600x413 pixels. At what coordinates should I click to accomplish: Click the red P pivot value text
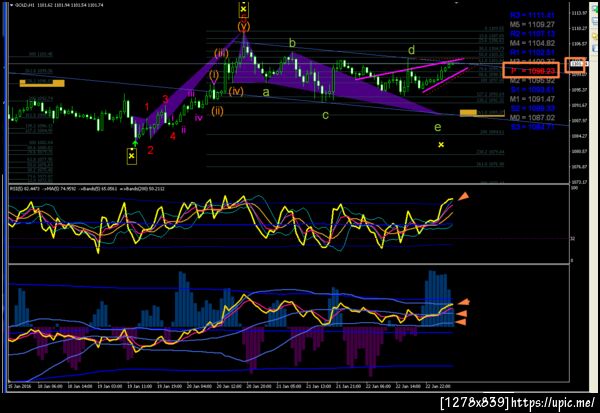pyautogui.click(x=533, y=71)
